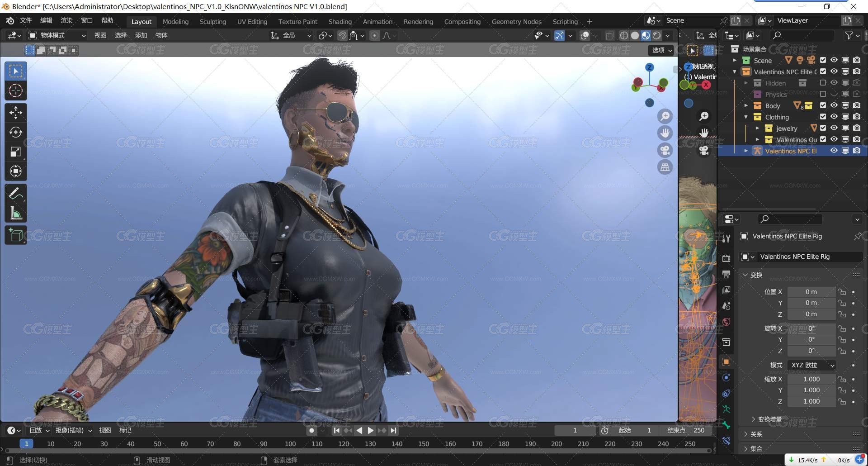Select the Annotate tool
Viewport: 868px width, 466px height.
16,194
